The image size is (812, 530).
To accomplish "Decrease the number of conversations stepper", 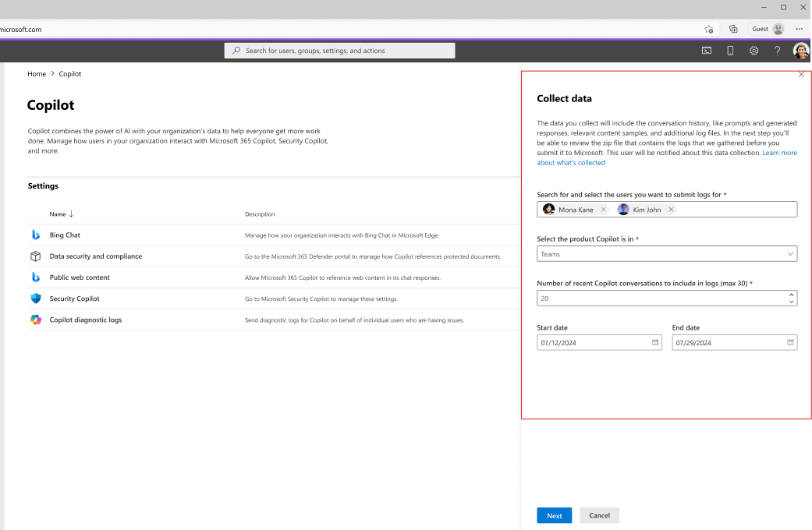I will pos(791,302).
